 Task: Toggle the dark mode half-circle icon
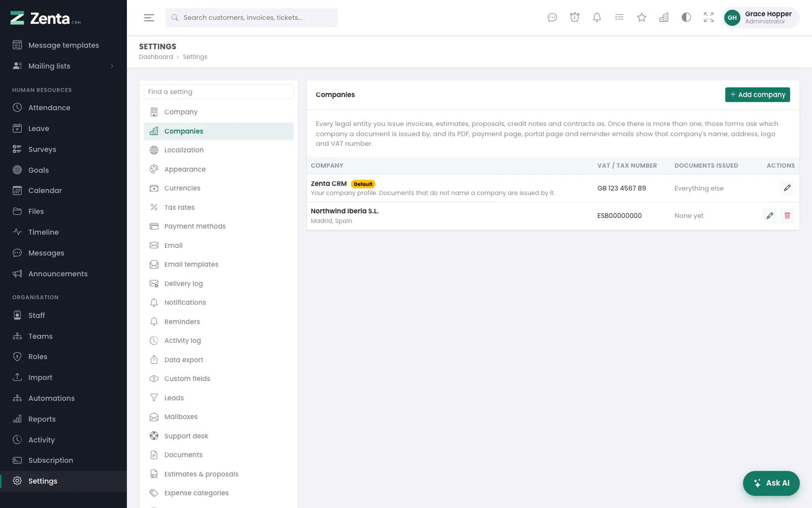(686, 17)
